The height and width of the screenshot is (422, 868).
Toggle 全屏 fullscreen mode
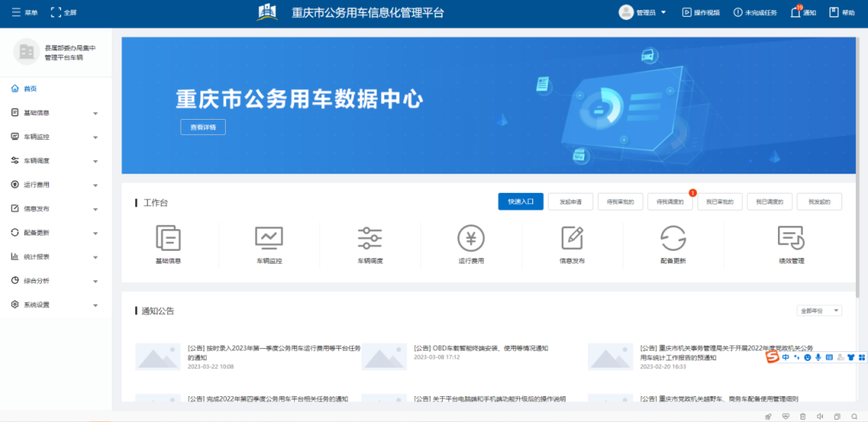[x=63, y=12]
